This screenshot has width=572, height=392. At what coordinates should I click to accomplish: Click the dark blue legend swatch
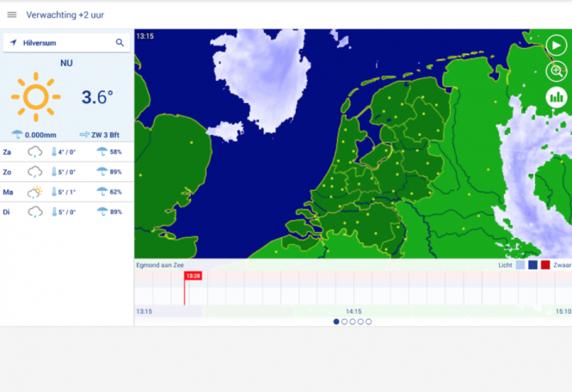click(533, 265)
